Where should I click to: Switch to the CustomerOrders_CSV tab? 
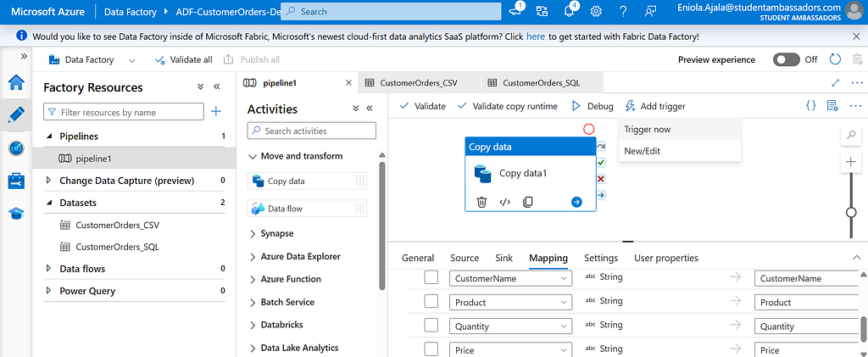[x=420, y=83]
